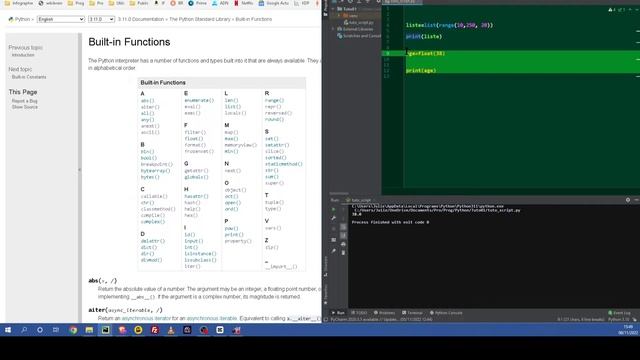Image resolution: width=640 pixels, height=360 pixels.
Task: Open Infographie bookmark folder
Action: 19,3
